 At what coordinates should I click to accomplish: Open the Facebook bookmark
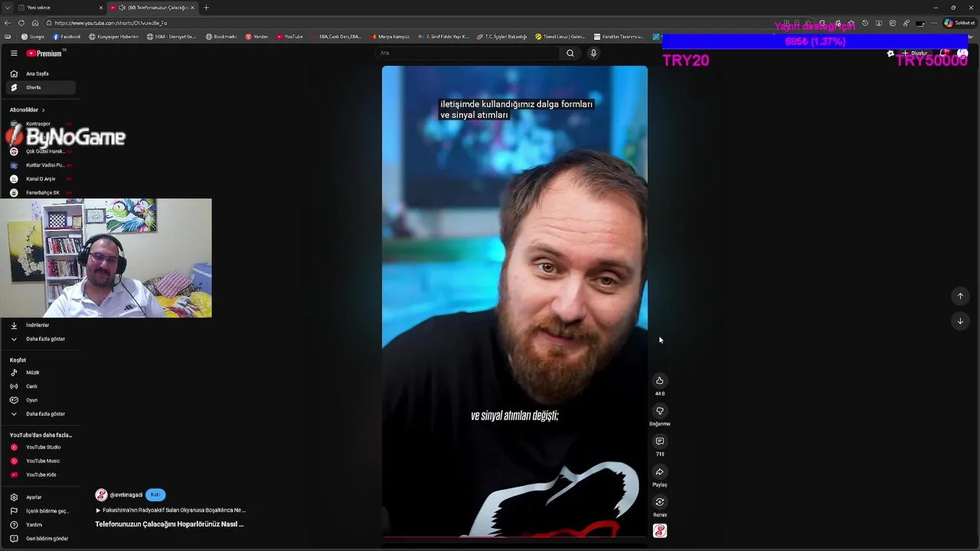[x=67, y=37]
